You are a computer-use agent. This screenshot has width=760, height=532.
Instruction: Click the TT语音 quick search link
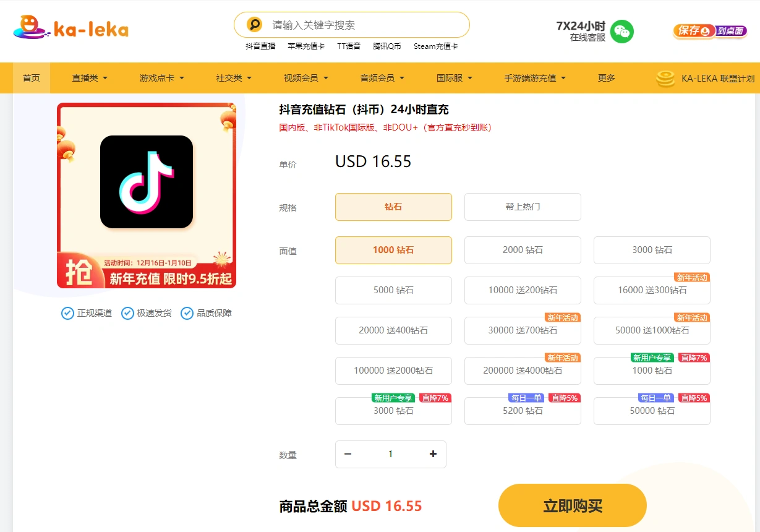349,46
